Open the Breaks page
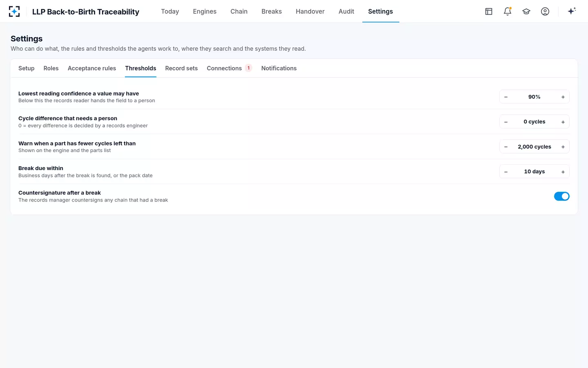588x368 pixels. pyautogui.click(x=272, y=11)
